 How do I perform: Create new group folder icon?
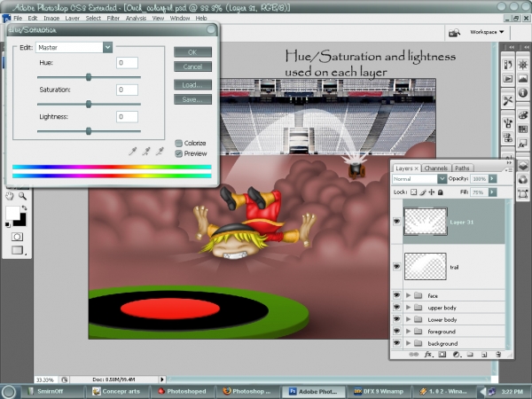[470, 354]
